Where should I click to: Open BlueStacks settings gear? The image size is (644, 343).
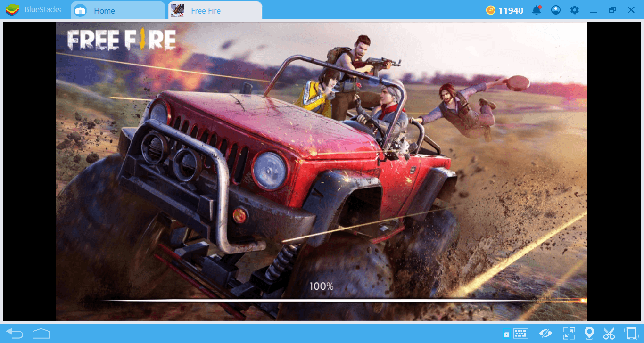click(574, 10)
